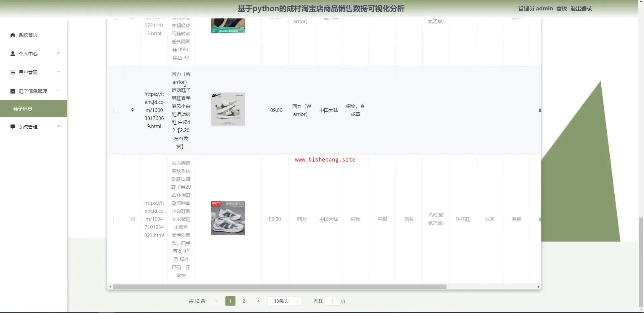644x313 pixels.
Task: Click row 9 origin cell 中国大陆
Action: [x=329, y=110]
